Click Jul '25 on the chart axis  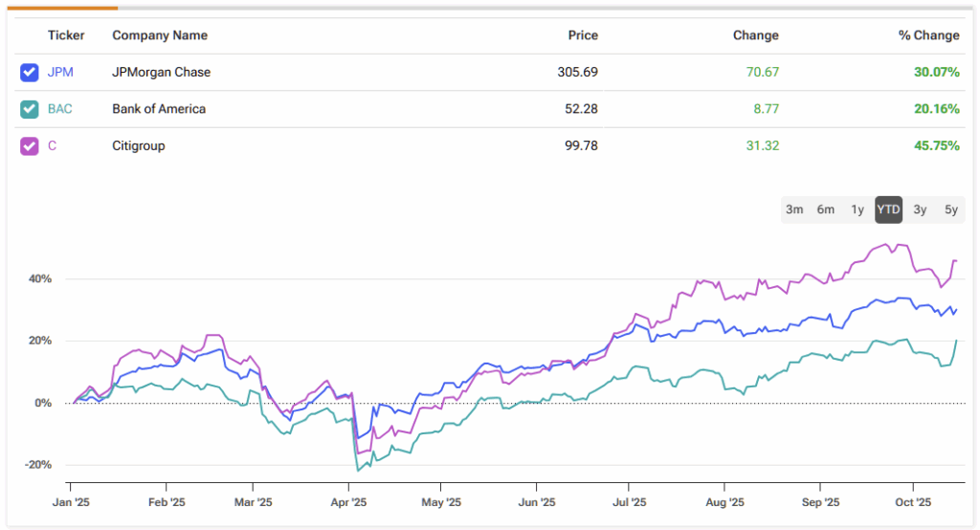(630, 501)
